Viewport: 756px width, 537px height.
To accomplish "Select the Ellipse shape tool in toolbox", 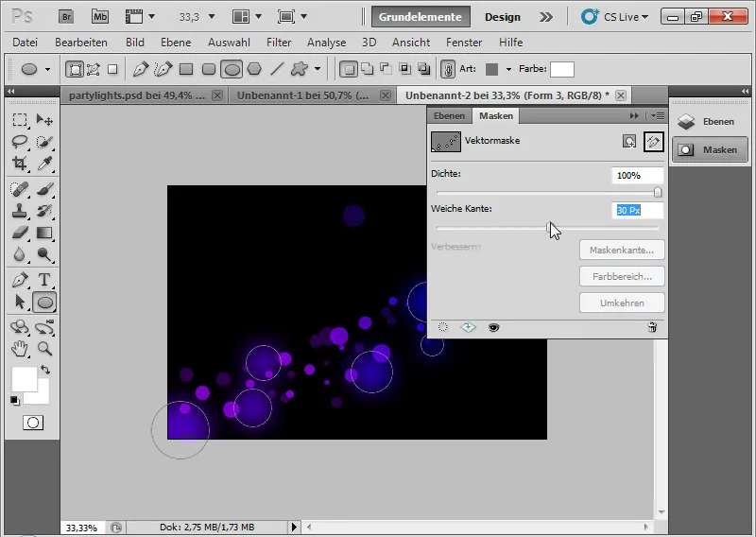I will [x=44, y=303].
